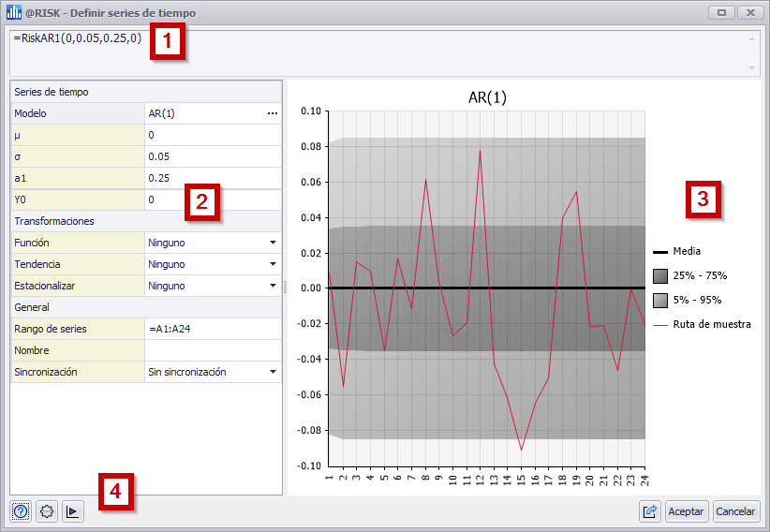Edit the a1 value field 0.25
The image size is (770, 532).
(213, 178)
